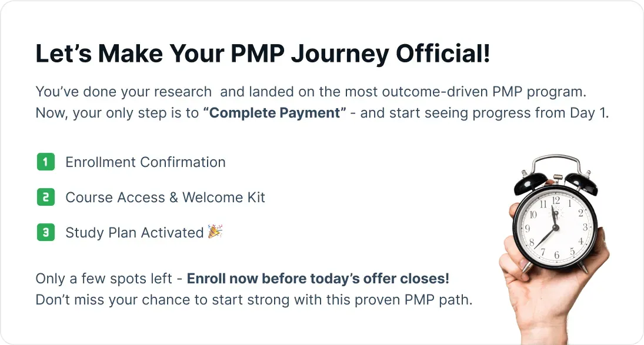The height and width of the screenshot is (345, 644).
Task: Click "most outcome-driven PMP program" text
Action: click(x=465, y=92)
